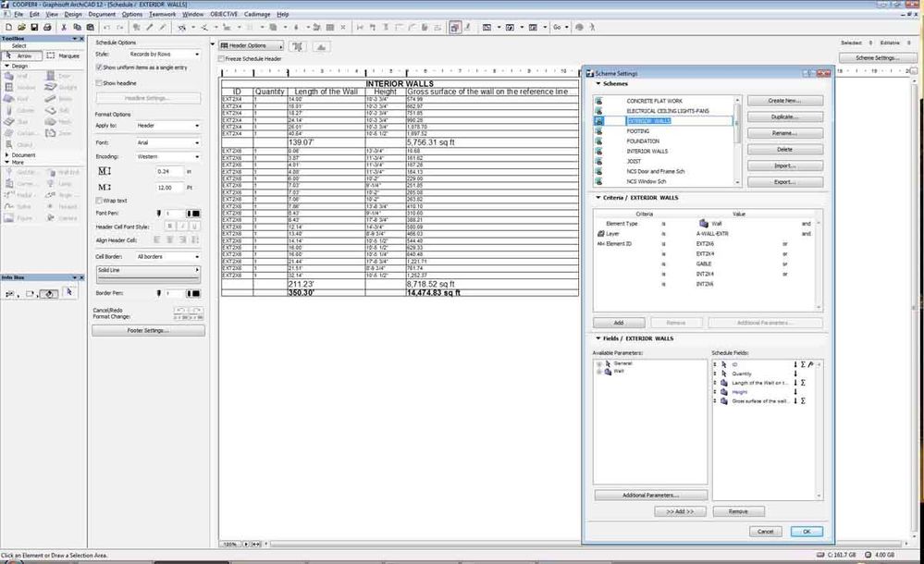Viewport: 924px width, 564px height.
Task: Click the row height 0.24 in field
Action: pos(169,171)
